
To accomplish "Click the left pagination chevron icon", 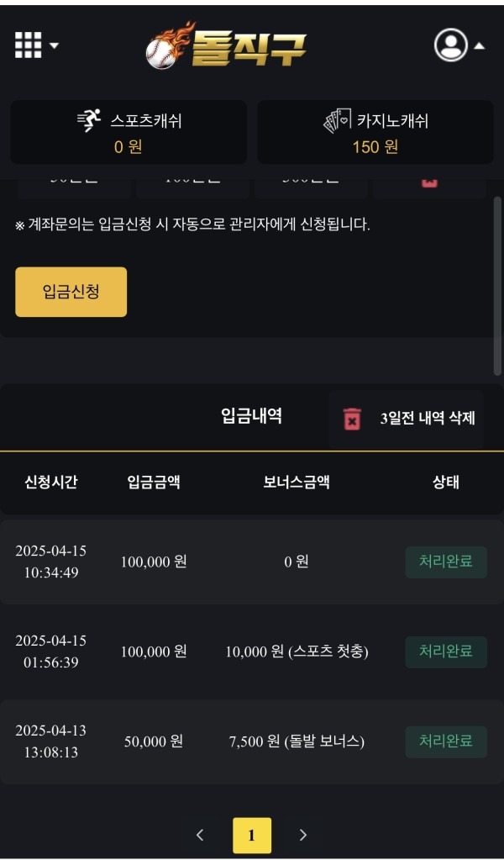I will tap(200, 834).
